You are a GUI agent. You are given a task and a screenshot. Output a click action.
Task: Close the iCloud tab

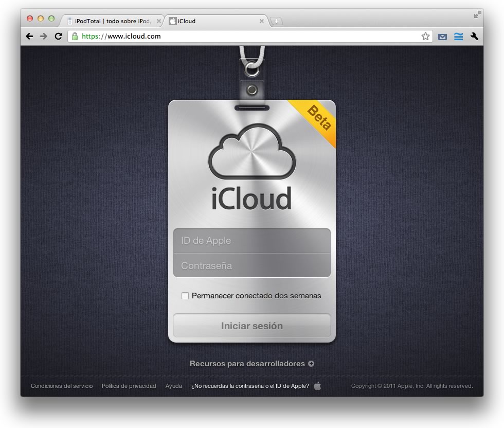(262, 21)
